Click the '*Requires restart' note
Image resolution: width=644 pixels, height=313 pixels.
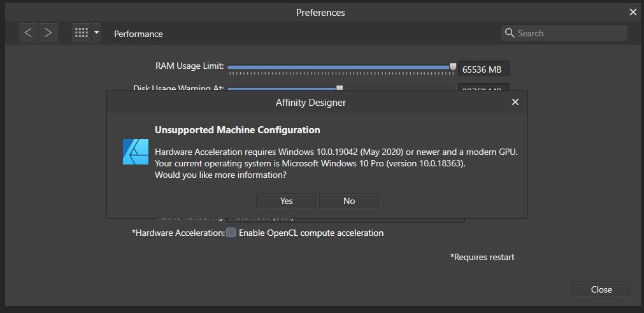(x=482, y=257)
